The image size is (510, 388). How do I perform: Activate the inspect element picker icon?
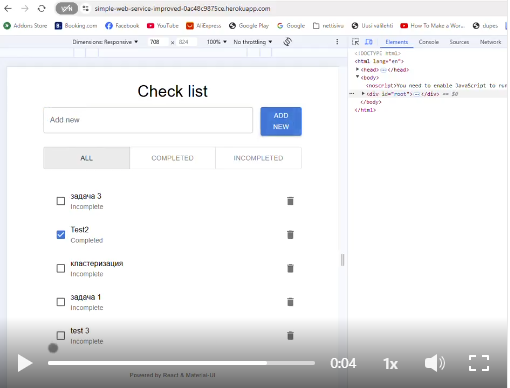[x=355, y=42]
